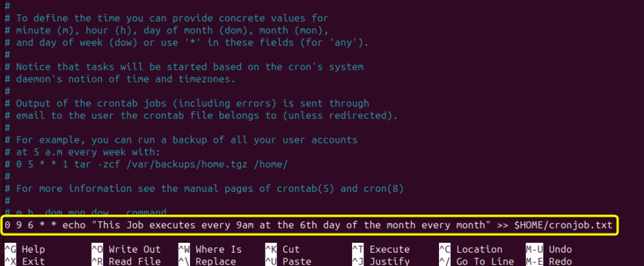Click the ^R Read File shortcut
The image size is (644, 266).
pos(126,262)
